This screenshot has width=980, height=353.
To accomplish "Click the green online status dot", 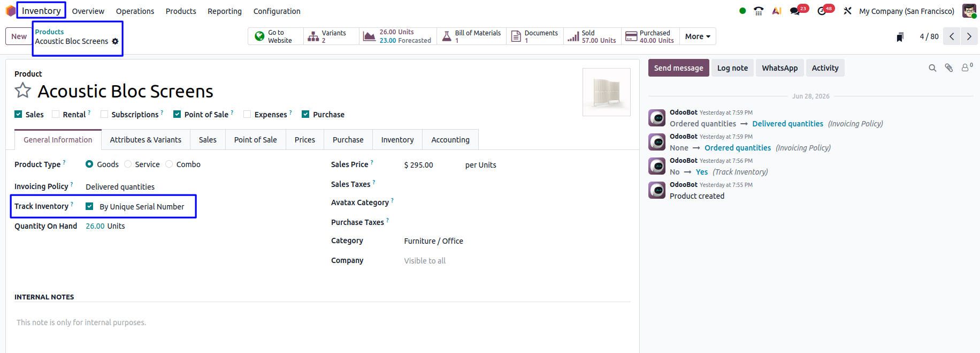I will 742,11.
